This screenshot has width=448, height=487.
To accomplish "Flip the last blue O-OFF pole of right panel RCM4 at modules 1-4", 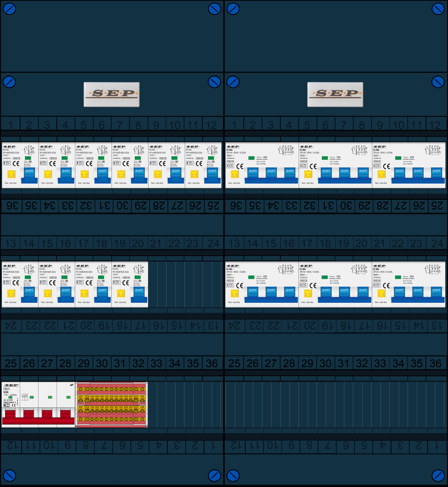I will [290, 173].
